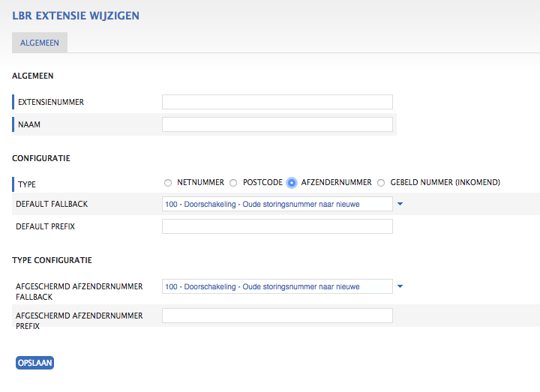Open the Default Fallback dropdown arrow
The width and height of the screenshot is (540, 392).
click(400, 204)
